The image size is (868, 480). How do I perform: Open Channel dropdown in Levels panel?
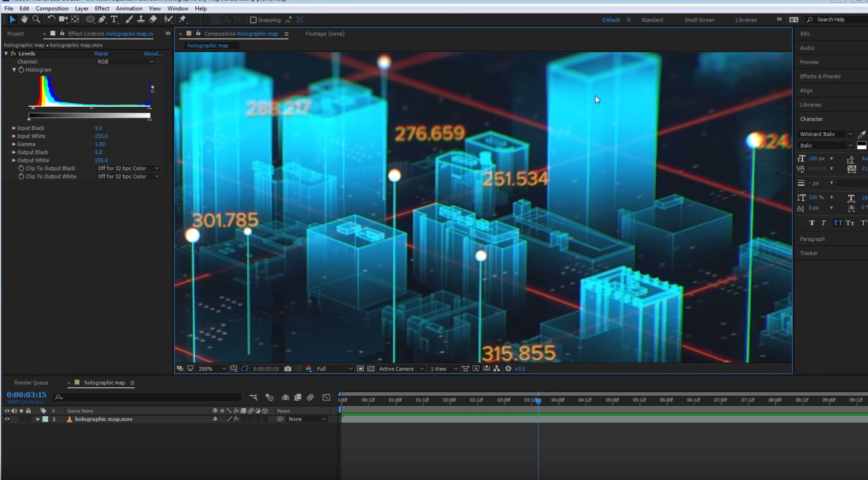126,62
